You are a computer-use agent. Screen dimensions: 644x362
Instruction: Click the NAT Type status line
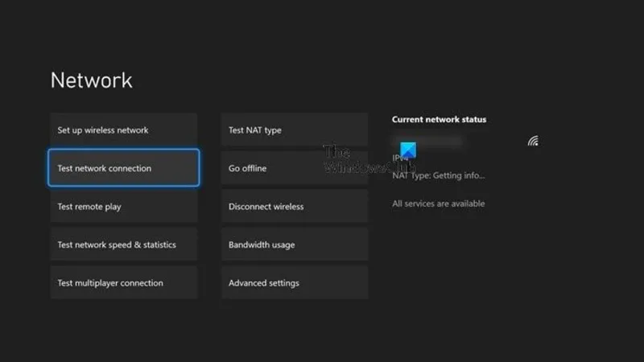tap(438, 175)
